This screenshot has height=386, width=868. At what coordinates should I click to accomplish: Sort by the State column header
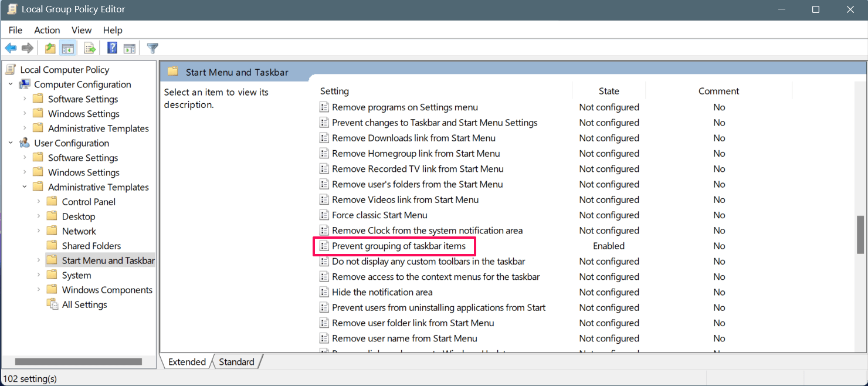(609, 91)
